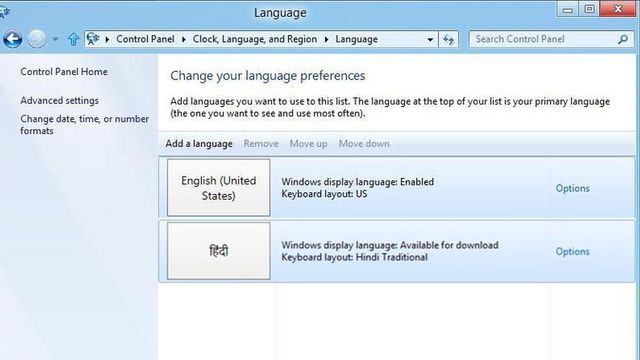The height and width of the screenshot is (360, 640).
Task: Refresh the Language page
Action: [449, 40]
